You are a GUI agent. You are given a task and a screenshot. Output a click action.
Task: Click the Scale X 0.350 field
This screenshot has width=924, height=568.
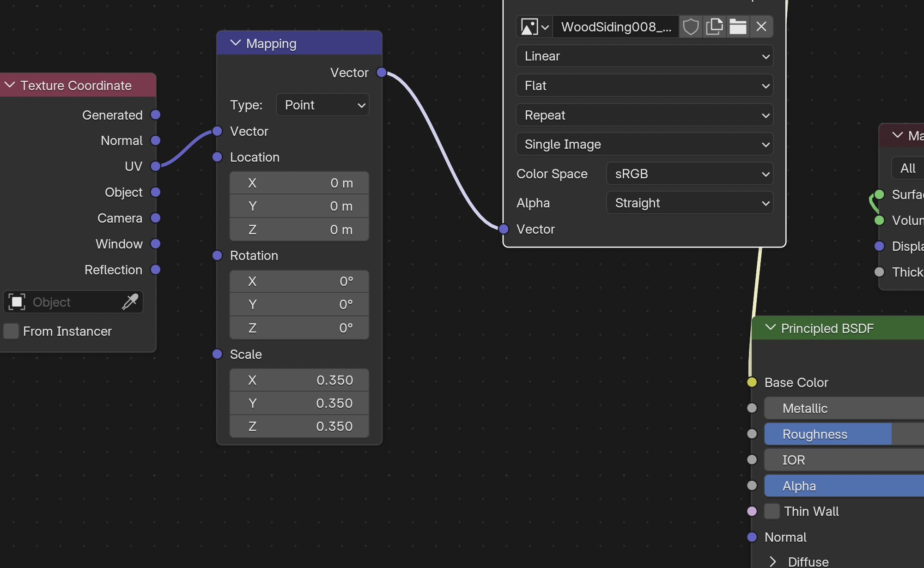[299, 380]
